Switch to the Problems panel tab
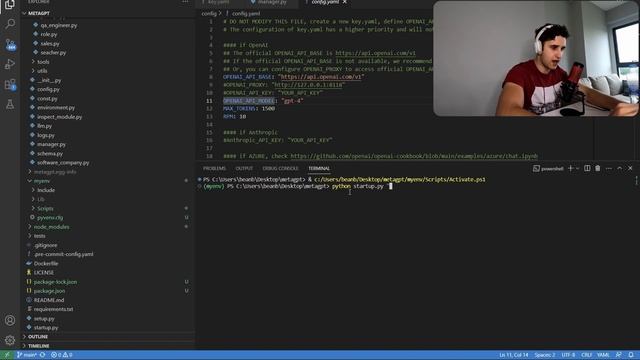Screen dimensions: 640x360 click(x=214, y=169)
